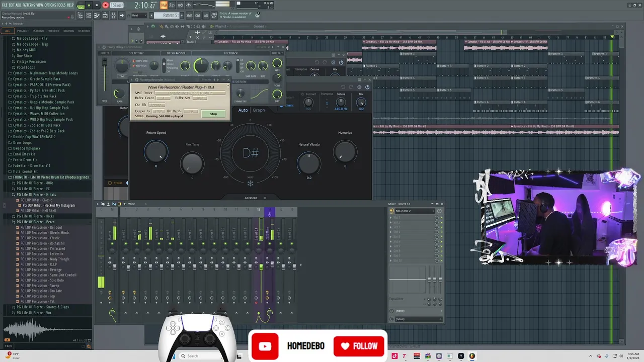Click the YouTube icon in the overlay
644x362 pixels.
(265, 346)
